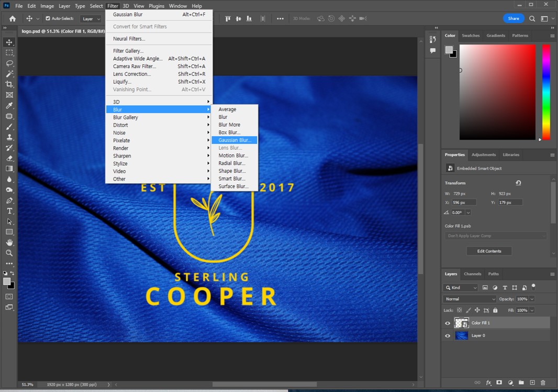The height and width of the screenshot is (392, 558).
Task: Click the rainbow hue slider strip
Action: 546,92
